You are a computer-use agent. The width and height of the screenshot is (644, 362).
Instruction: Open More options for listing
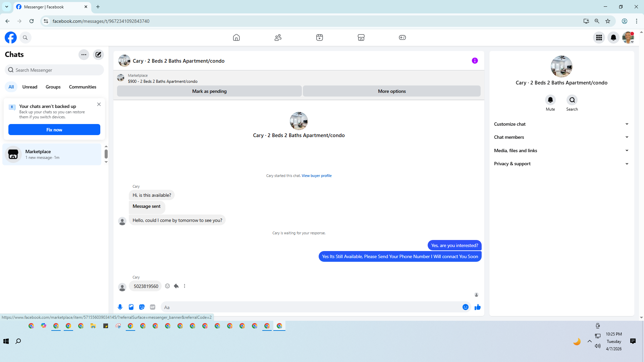click(x=392, y=91)
